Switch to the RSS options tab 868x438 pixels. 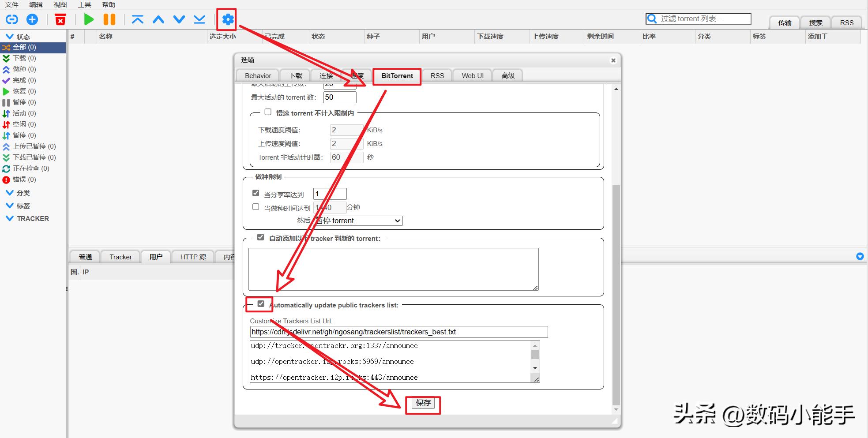coord(436,75)
